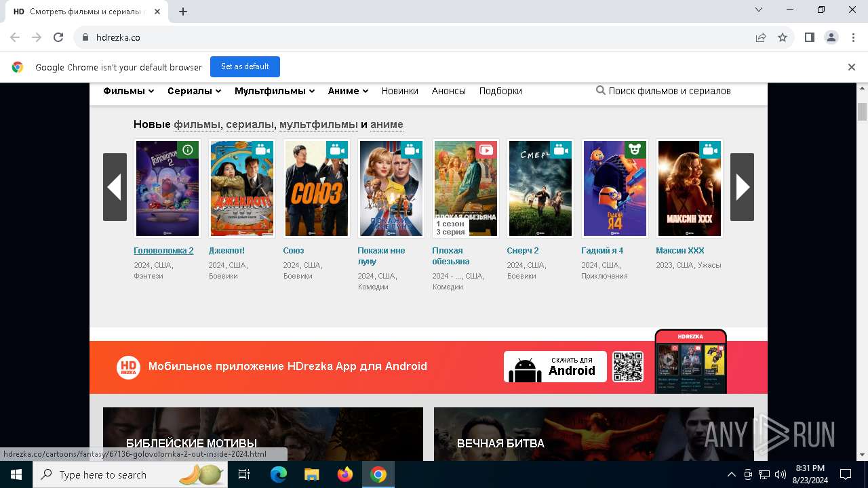Screen dimensions: 868x488
Task: Open Task View on the taskbar
Action: click(x=244, y=474)
